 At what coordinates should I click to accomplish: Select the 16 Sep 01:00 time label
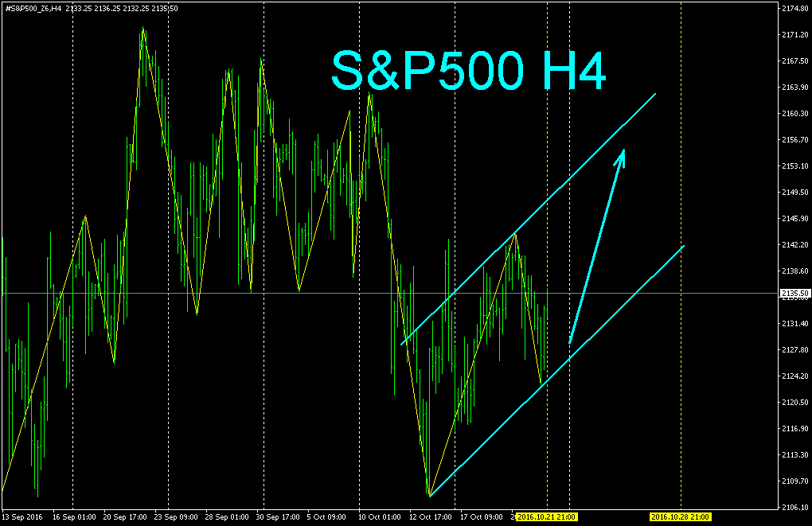click(74, 516)
